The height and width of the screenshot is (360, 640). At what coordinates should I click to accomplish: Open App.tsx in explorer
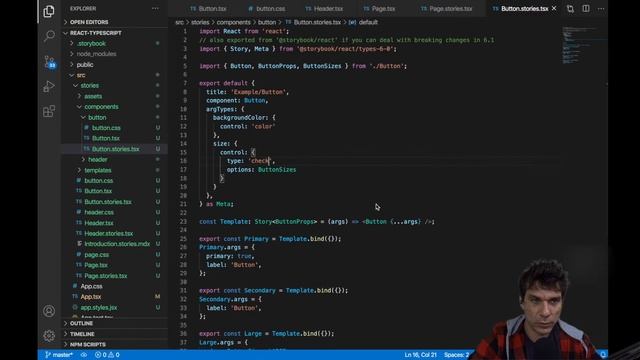pyautogui.click(x=91, y=297)
